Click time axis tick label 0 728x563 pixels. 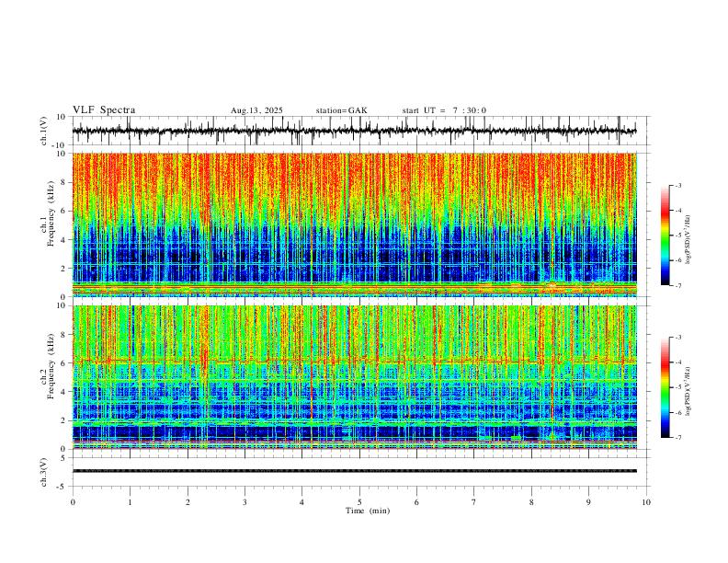tap(73, 502)
